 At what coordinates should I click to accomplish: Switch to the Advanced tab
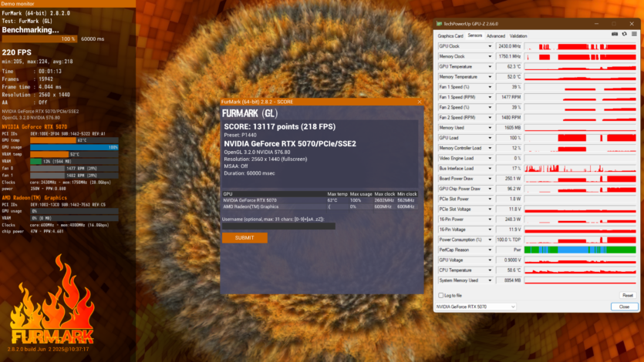coord(496,36)
